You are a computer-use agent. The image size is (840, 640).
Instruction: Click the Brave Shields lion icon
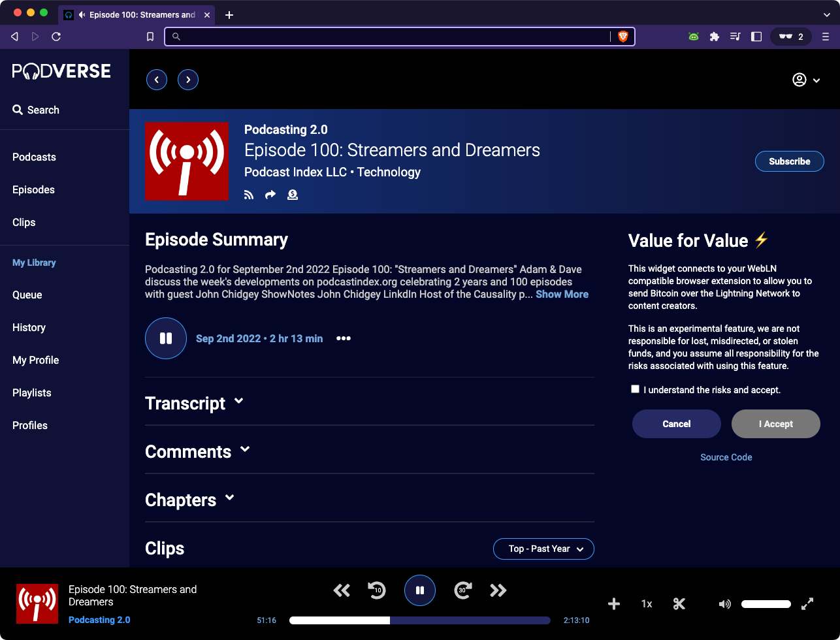click(622, 37)
